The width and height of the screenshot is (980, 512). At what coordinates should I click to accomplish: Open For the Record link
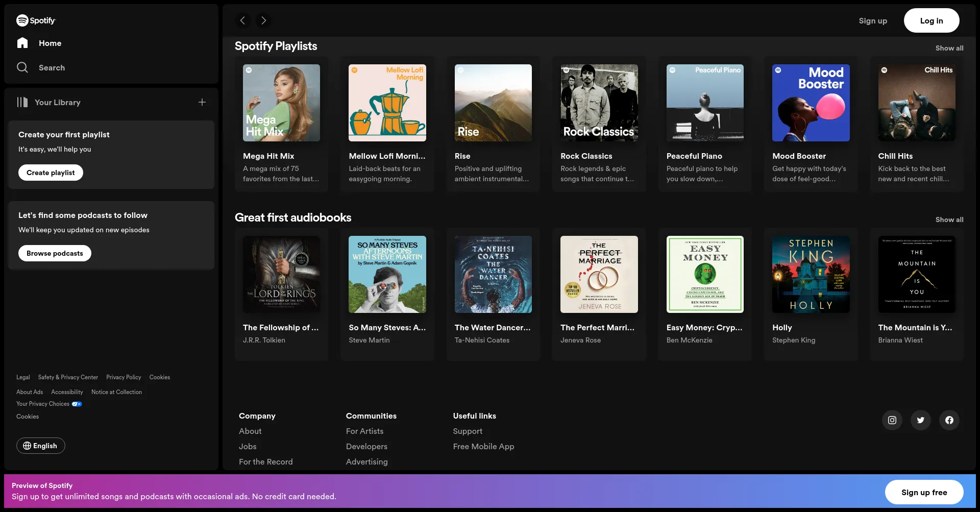pyautogui.click(x=266, y=462)
